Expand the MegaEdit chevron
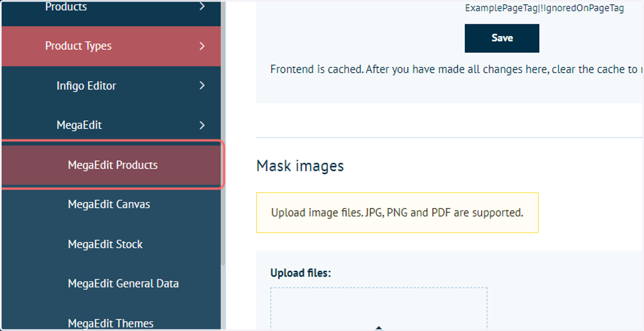 202,125
